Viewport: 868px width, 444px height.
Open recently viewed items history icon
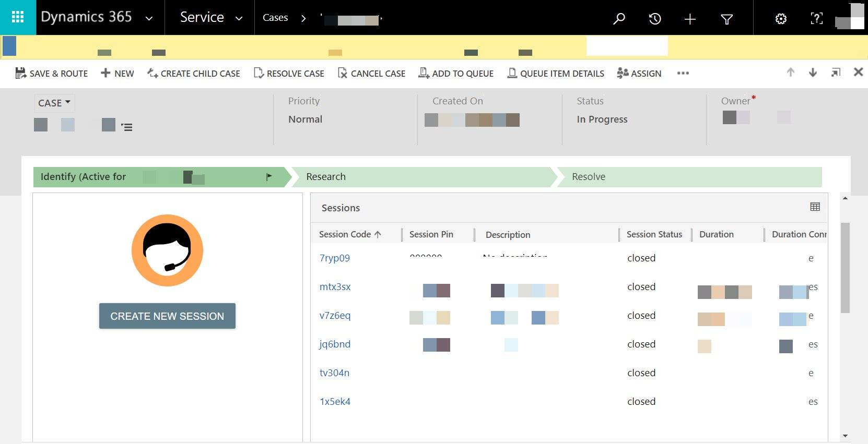(x=654, y=19)
